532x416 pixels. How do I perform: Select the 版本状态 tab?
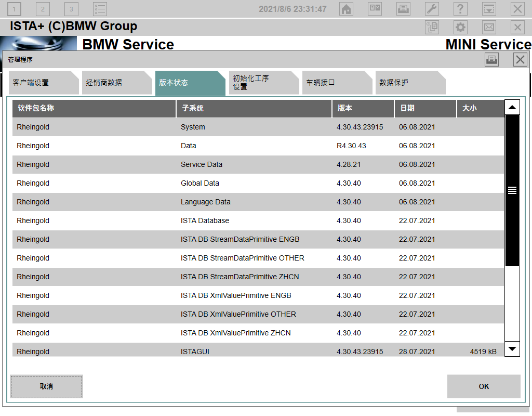point(190,83)
